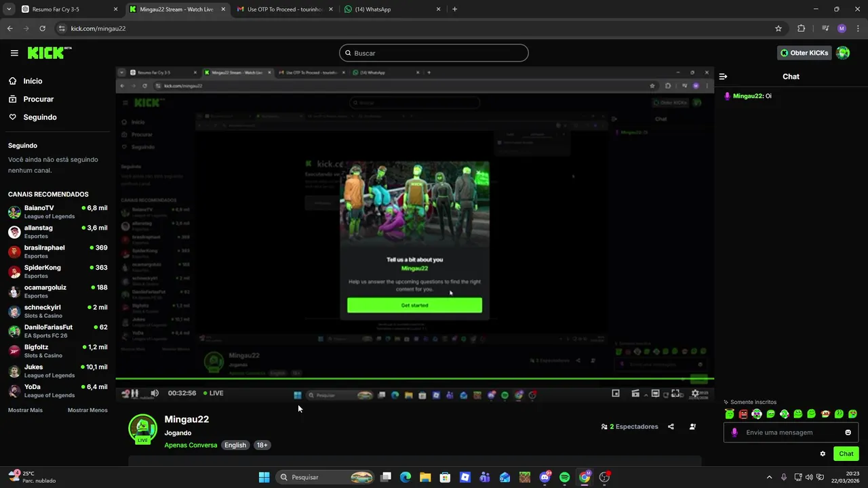Click the KICK logo
The image size is (868, 488).
[50, 53]
